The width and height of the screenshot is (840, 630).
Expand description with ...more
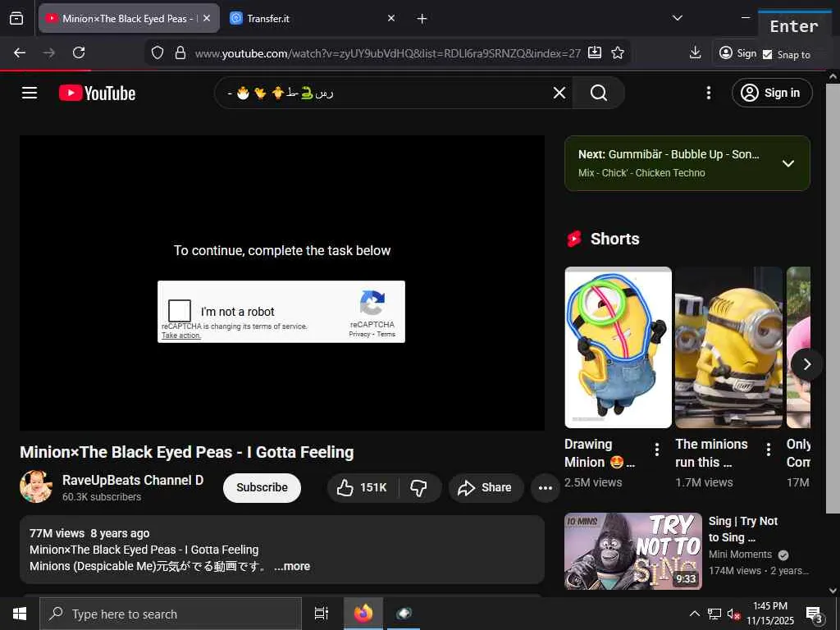tap(292, 566)
